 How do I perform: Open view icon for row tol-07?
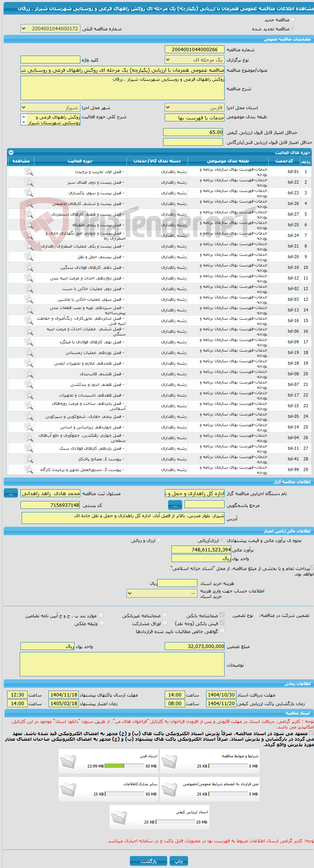[28, 384]
